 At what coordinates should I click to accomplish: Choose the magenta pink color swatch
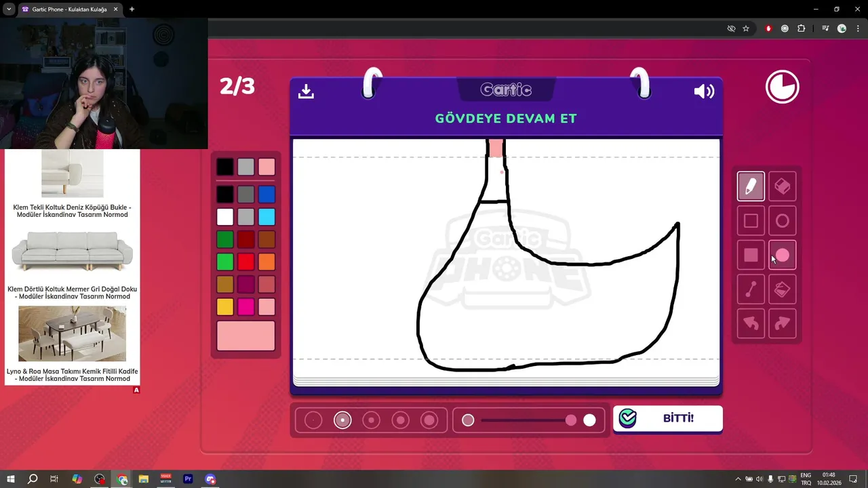pos(246,306)
